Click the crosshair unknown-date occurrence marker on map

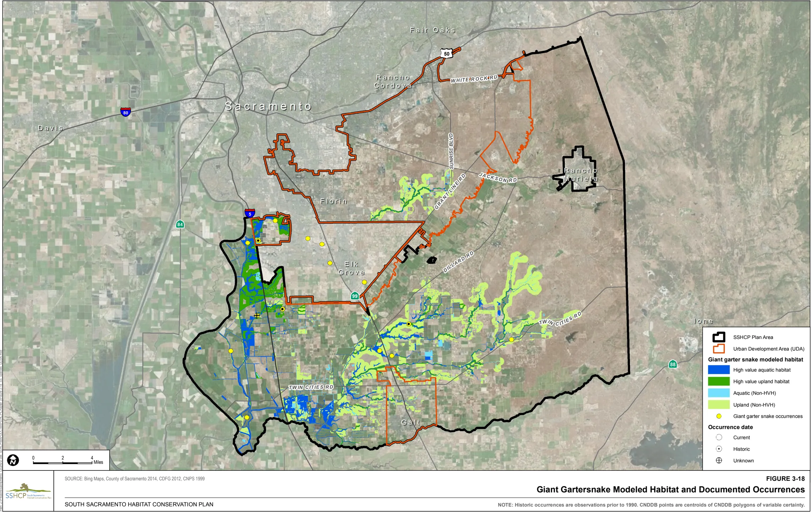(257, 315)
